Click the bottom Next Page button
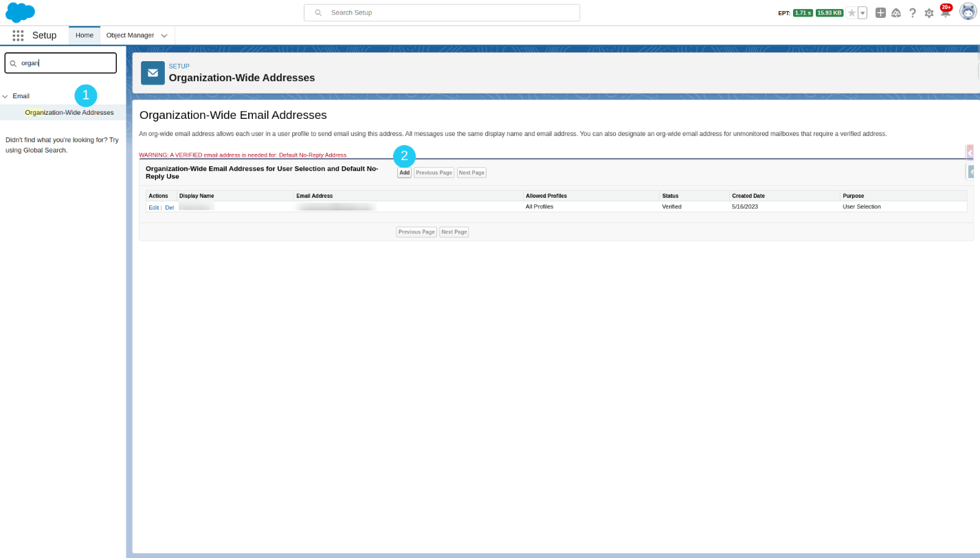The height and width of the screenshot is (558, 980). pos(454,232)
